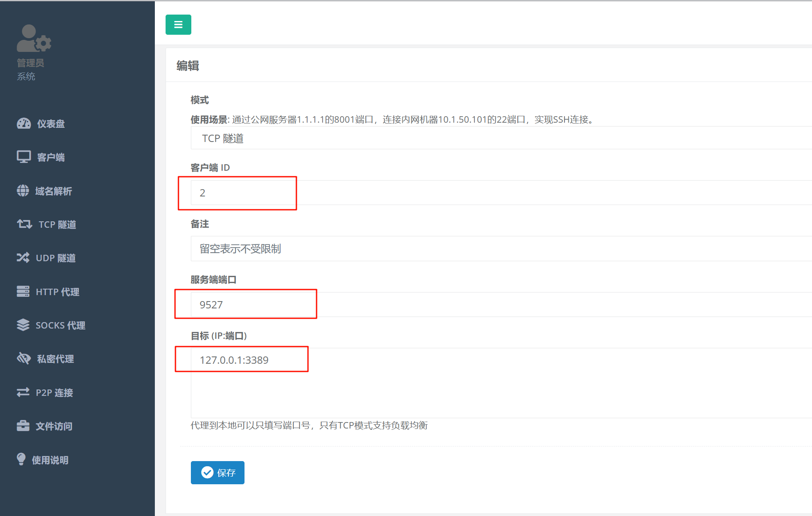
Task: Open P2P 连接 menu item
Action: pos(54,392)
